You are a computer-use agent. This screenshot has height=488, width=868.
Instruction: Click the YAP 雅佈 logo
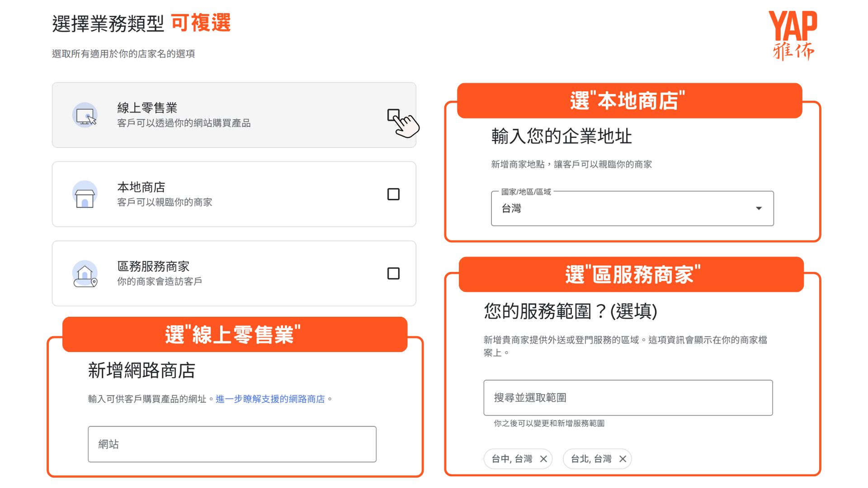(x=793, y=35)
